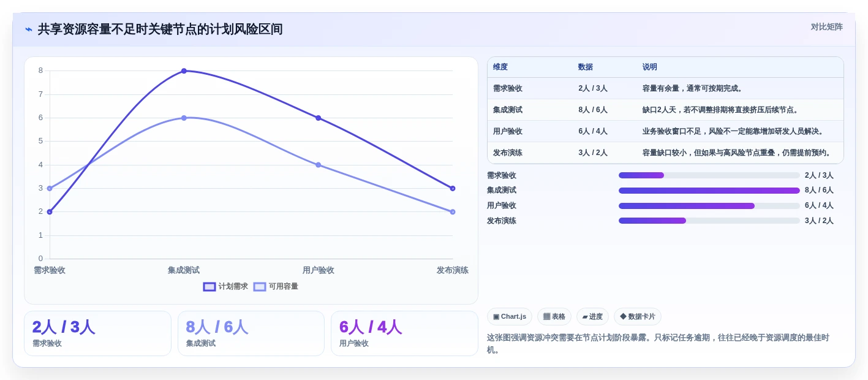Click the 需求验收 x-axis label
Viewport: 868px width, 380px height.
pos(50,270)
